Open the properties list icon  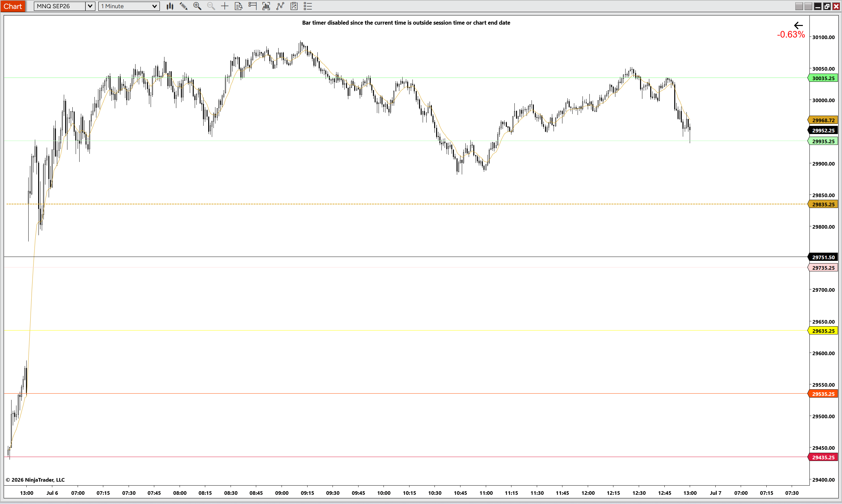[x=308, y=6]
